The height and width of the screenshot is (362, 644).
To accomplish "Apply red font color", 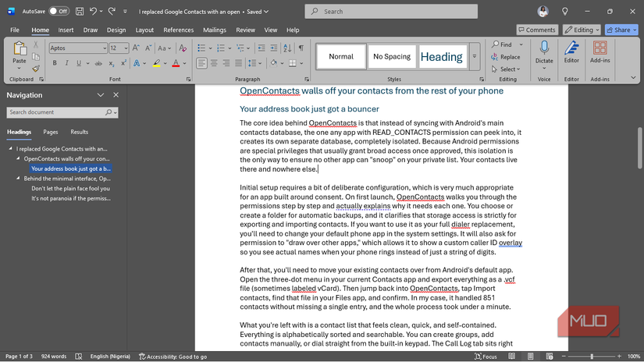I will click(176, 63).
